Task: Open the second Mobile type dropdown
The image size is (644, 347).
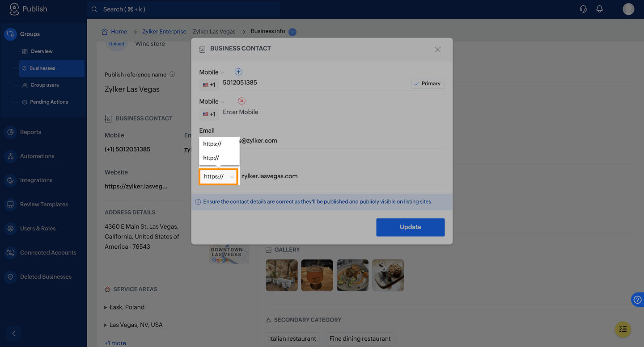Action: (x=212, y=101)
